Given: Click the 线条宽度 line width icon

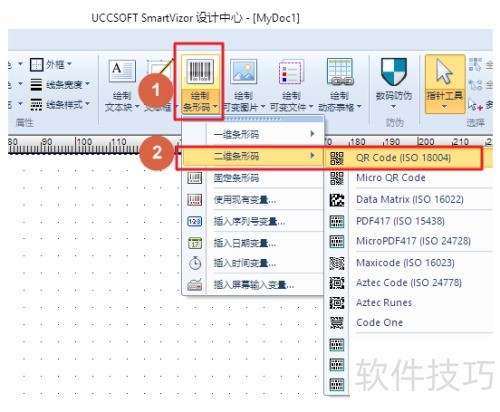Looking at the screenshot, I should coord(36,85).
